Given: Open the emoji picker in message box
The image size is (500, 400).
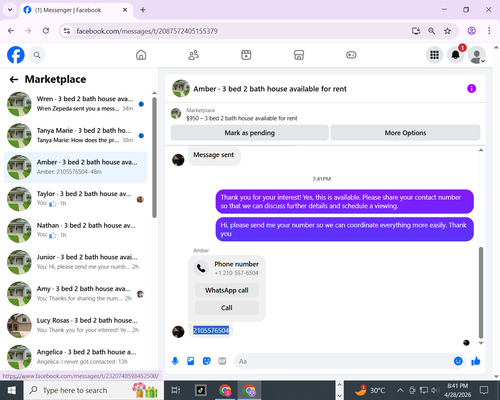Looking at the screenshot, I should 458,361.
